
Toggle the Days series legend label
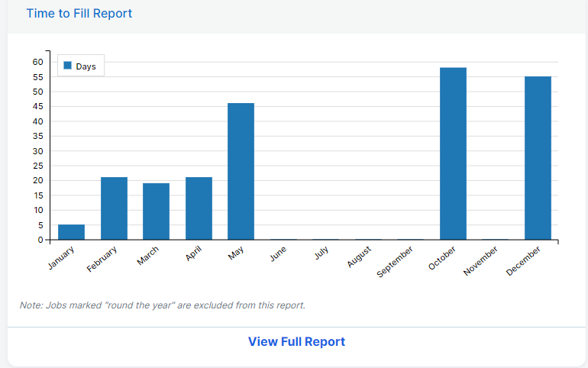click(x=86, y=66)
